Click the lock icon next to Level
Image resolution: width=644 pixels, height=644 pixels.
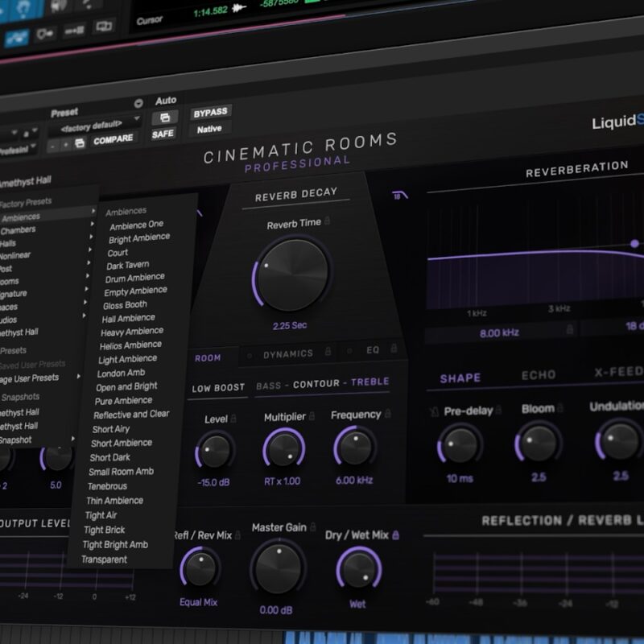pos(233,418)
